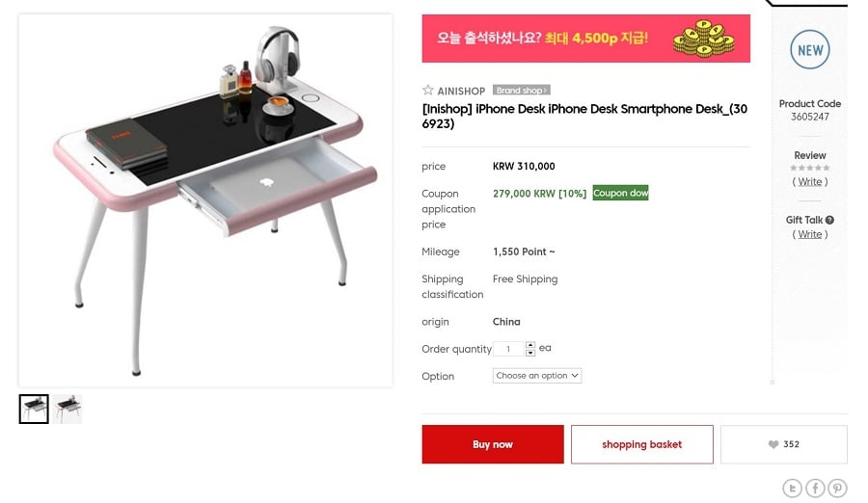Click the gold coins icon on the banner

pos(704,39)
